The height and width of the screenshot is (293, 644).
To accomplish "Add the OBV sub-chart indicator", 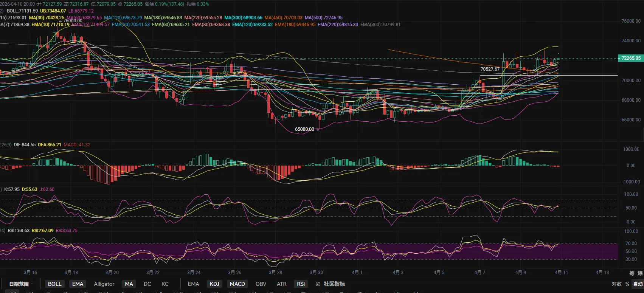I will [x=261, y=284].
